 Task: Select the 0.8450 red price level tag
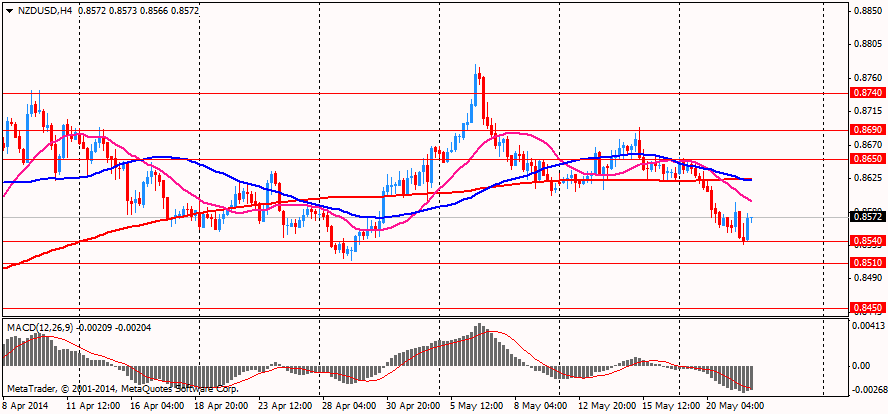click(867, 308)
